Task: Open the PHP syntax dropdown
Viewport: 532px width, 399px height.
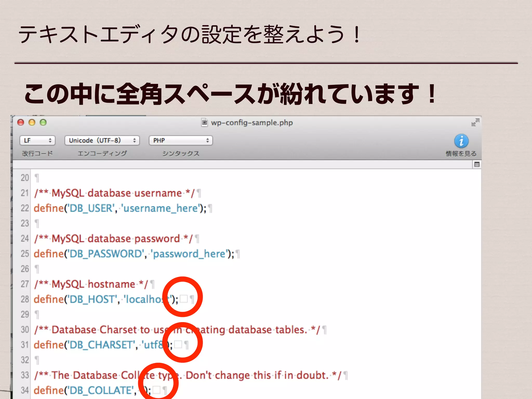Action: [181, 141]
